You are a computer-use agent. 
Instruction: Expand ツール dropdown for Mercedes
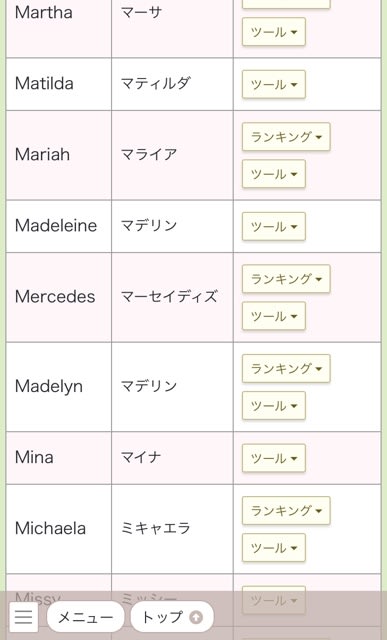274,316
